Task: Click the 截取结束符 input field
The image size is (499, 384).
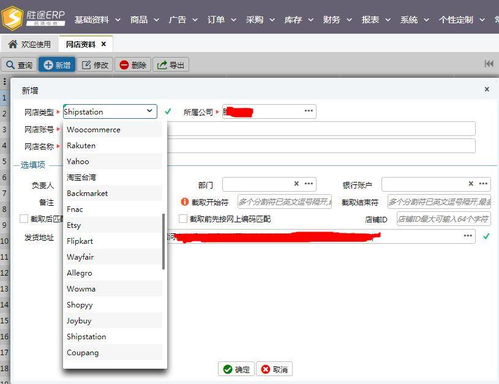Action: click(x=439, y=201)
